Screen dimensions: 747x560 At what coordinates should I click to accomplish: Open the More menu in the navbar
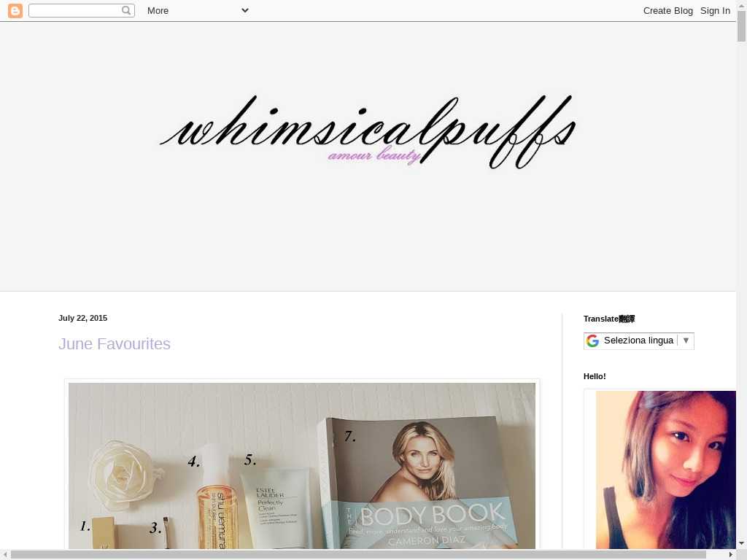(158, 11)
